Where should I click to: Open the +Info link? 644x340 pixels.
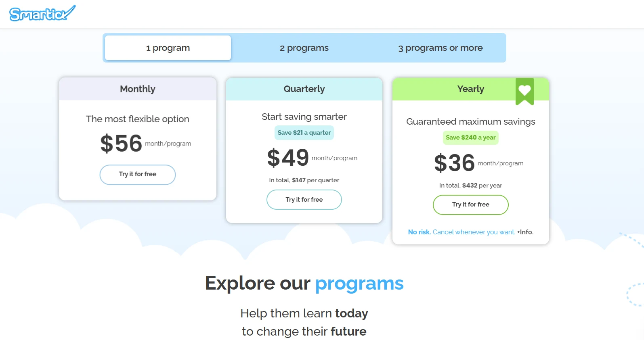525,232
